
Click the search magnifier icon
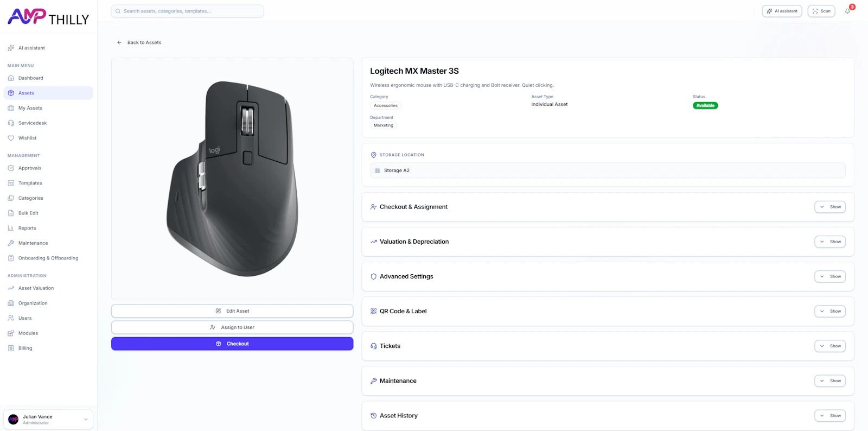(x=118, y=11)
